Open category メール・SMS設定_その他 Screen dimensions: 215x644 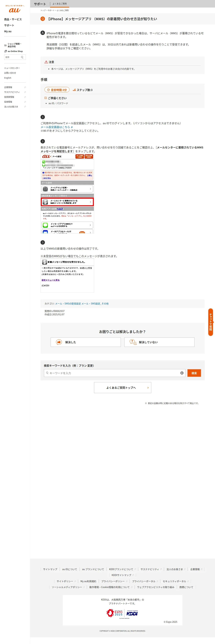pos(95,303)
